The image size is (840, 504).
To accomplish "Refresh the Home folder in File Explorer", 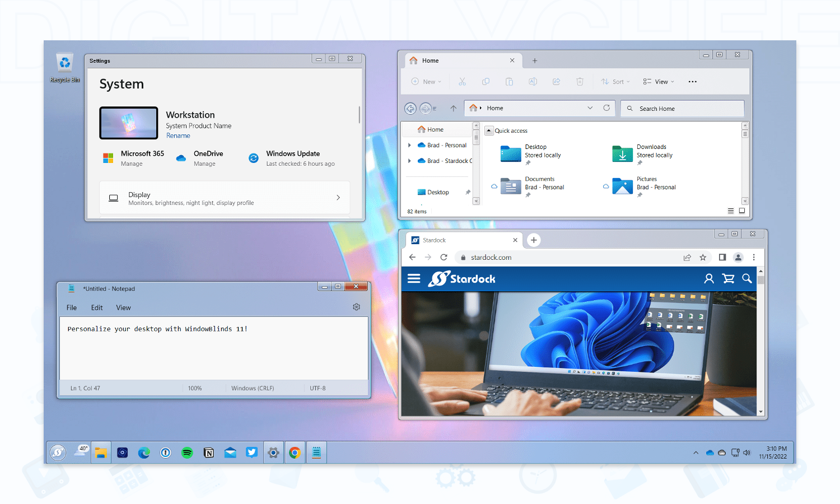I will [x=606, y=108].
